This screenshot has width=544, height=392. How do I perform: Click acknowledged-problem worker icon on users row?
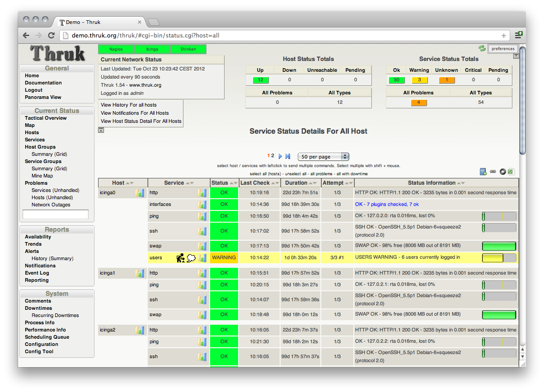click(180, 258)
